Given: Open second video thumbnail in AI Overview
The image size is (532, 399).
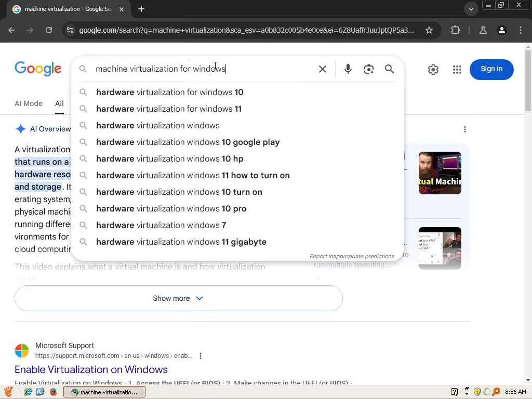Looking at the screenshot, I should 440,248.
